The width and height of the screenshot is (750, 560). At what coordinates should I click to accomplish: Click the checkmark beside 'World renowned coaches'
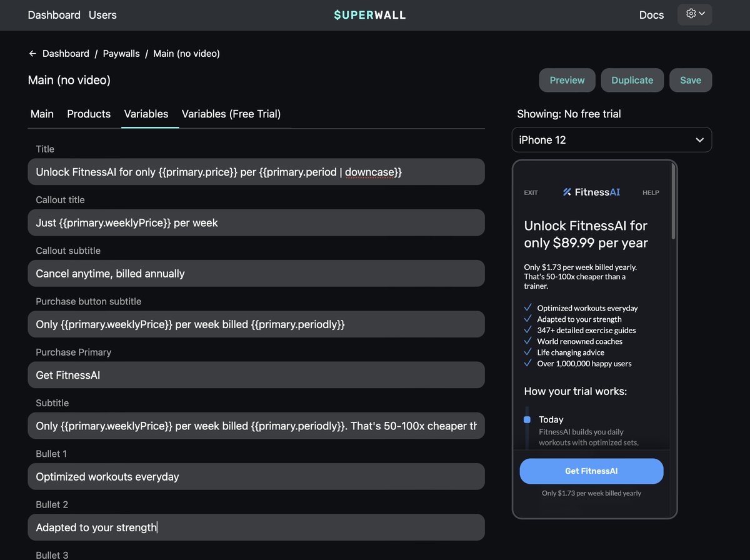pos(529,341)
